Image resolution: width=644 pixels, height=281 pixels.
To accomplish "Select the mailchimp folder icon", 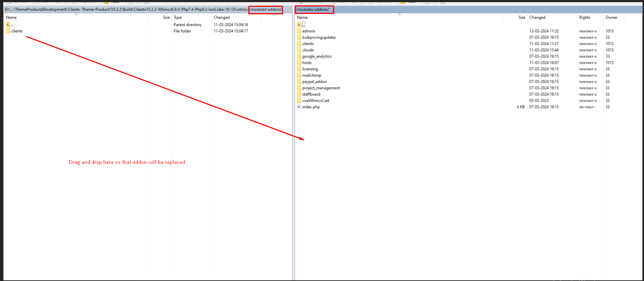I will click(x=299, y=75).
